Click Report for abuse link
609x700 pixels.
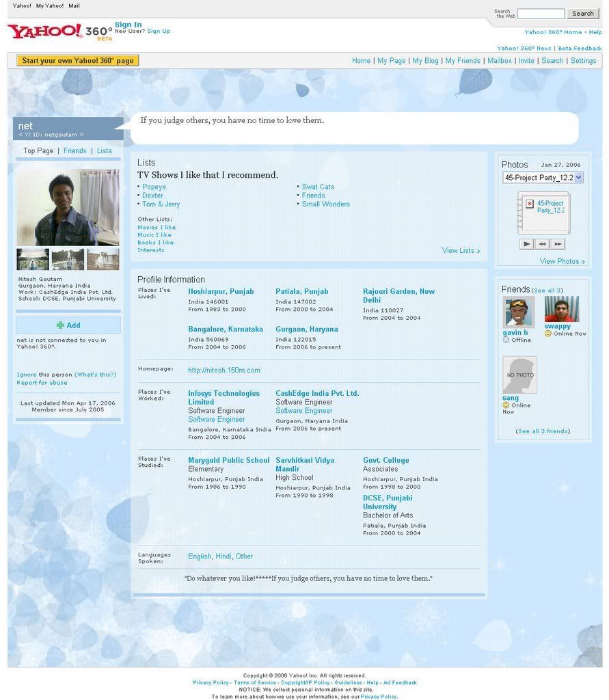click(42, 383)
